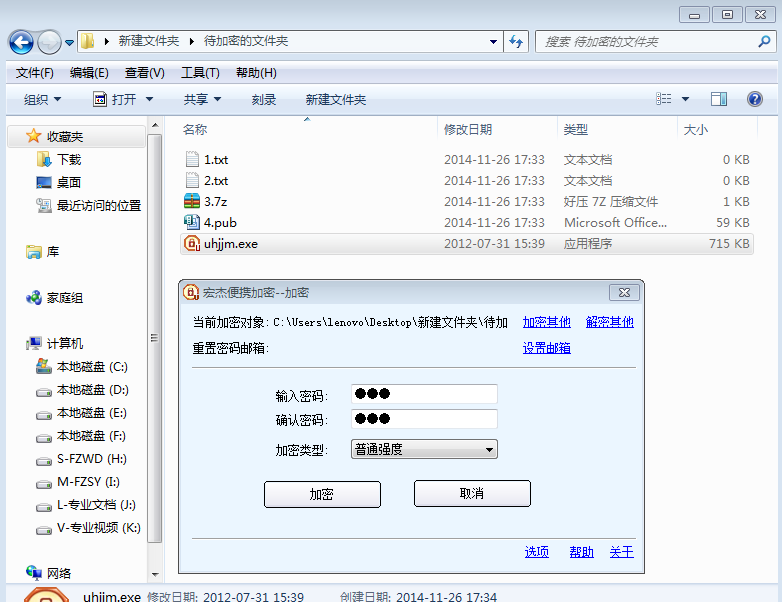
Task: Click the folder icon in the address bar
Action: click(88, 41)
